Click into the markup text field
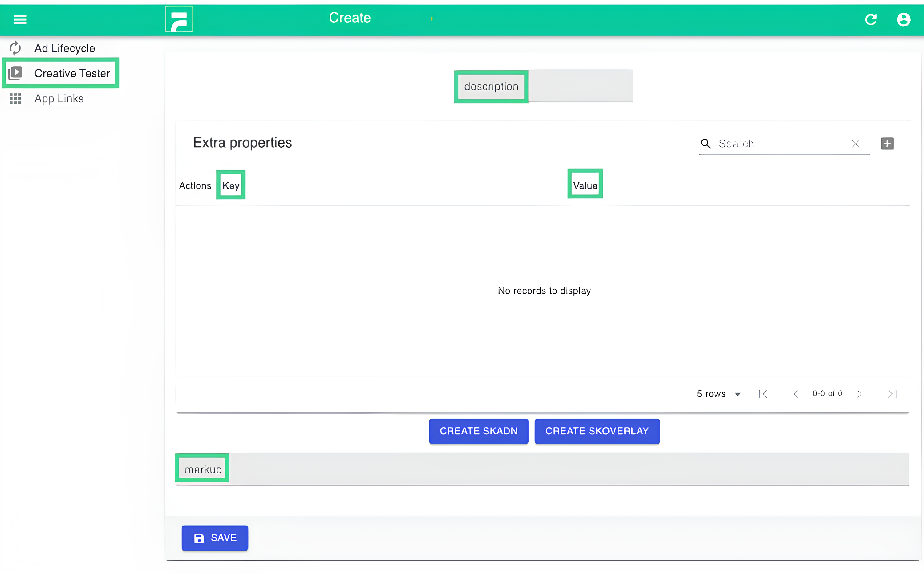This screenshot has height=573, width=924. (568, 469)
